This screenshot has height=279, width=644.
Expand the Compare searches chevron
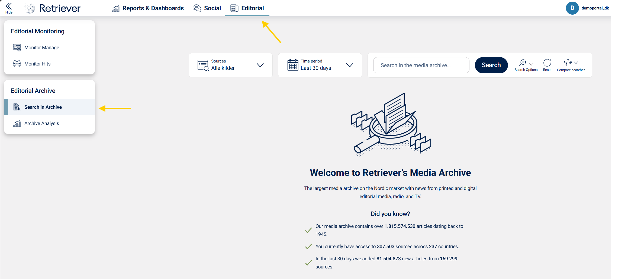[576, 63]
